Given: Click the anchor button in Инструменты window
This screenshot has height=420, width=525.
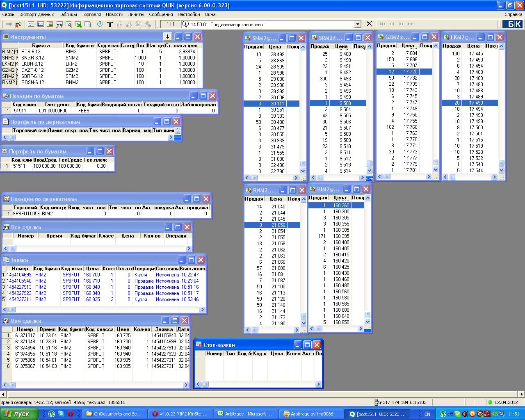Looking at the screenshot, I should (167, 37).
